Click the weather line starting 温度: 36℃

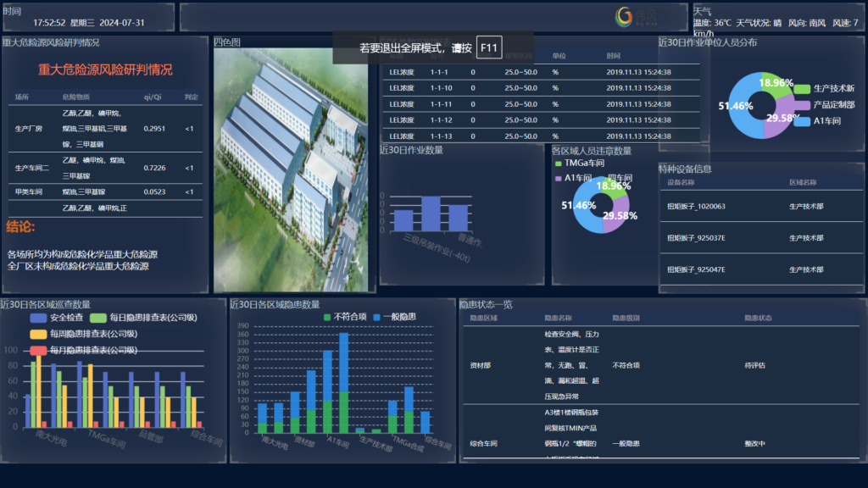776,23
